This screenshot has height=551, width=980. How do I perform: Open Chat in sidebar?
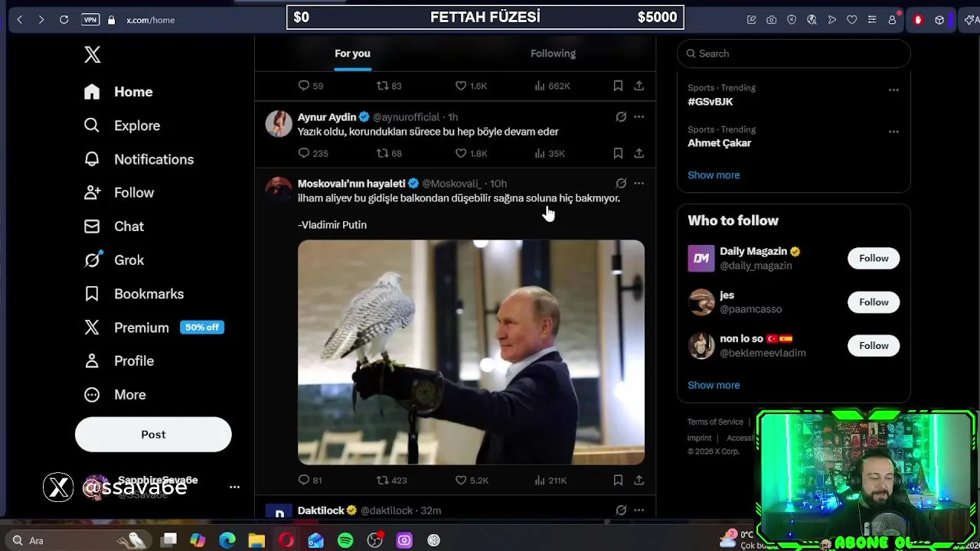(x=113, y=227)
